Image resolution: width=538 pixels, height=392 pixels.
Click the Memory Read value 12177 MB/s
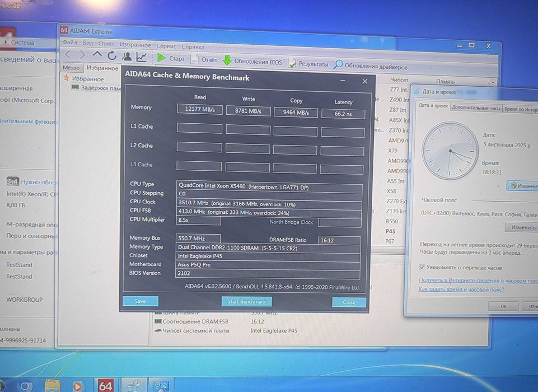(200, 109)
